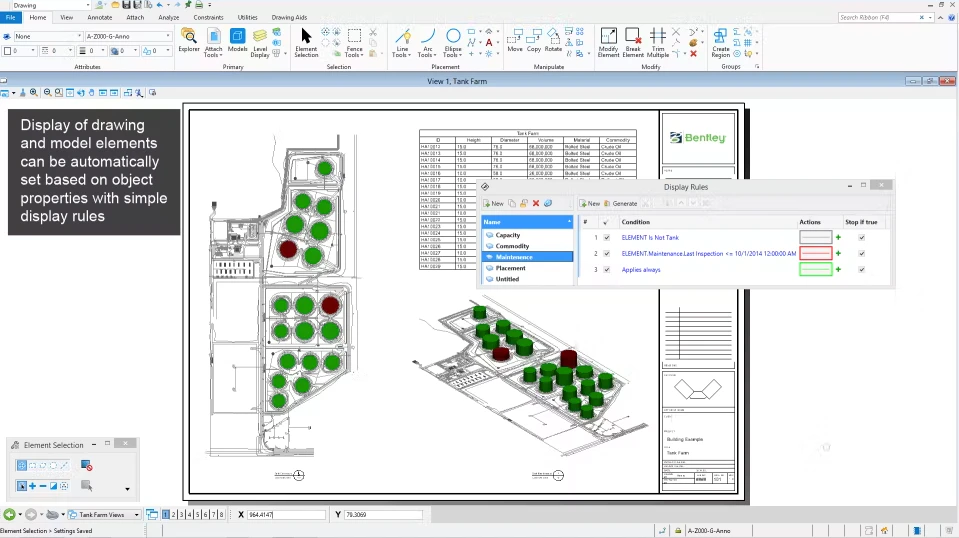Select the Commodity display rule set

click(513, 246)
